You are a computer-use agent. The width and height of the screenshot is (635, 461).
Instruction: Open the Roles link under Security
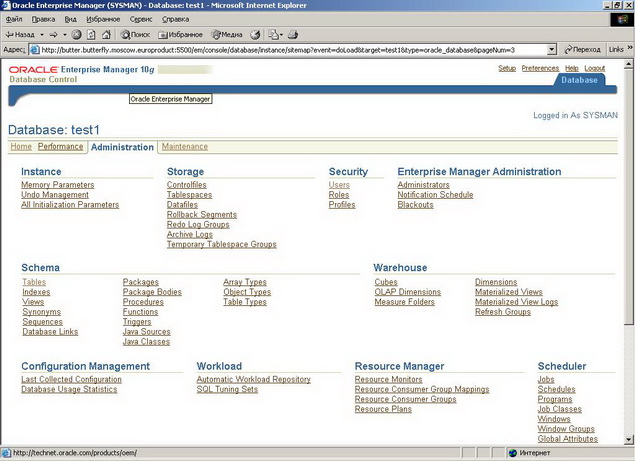[339, 195]
